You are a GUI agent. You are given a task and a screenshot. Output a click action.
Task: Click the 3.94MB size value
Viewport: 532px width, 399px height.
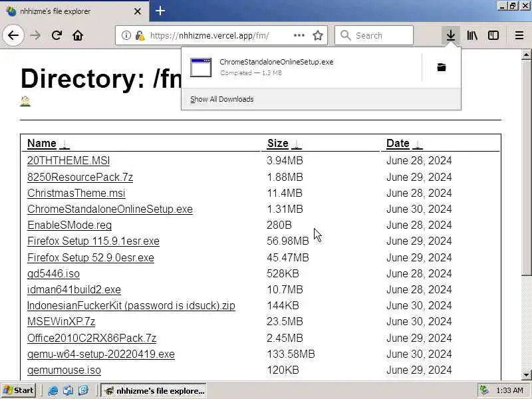tap(285, 160)
